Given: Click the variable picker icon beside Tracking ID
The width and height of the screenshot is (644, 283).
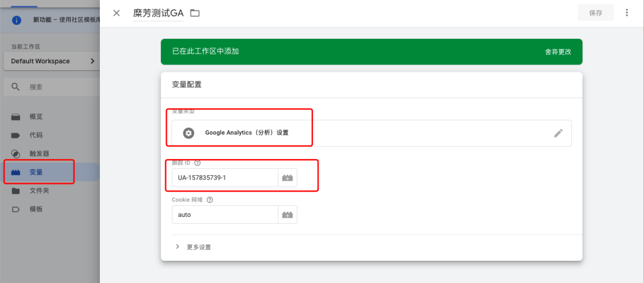Looking at the screenshot, I should 287,177.
